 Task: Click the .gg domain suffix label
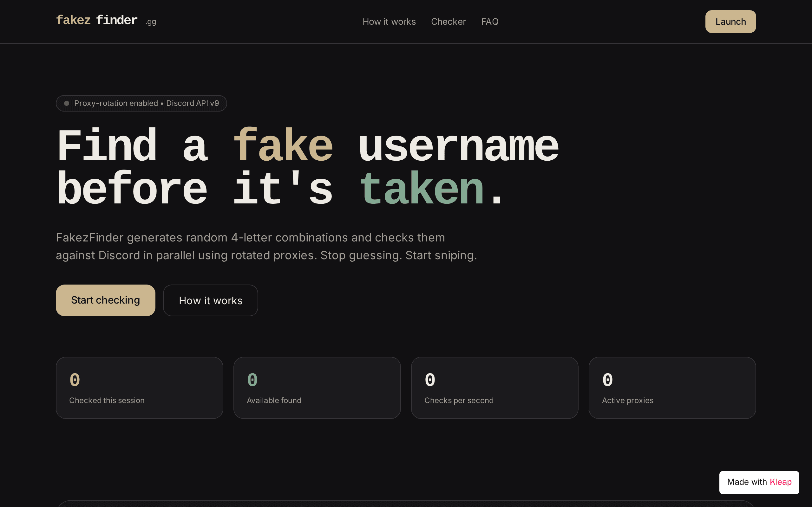tap(151, 22)
